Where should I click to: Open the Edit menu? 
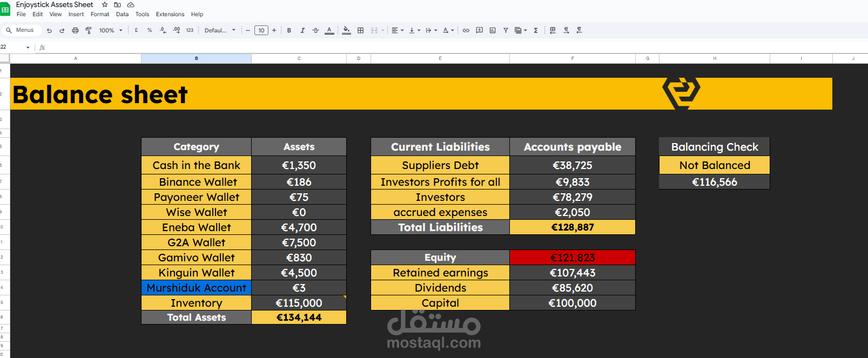(x=38, y=15)
